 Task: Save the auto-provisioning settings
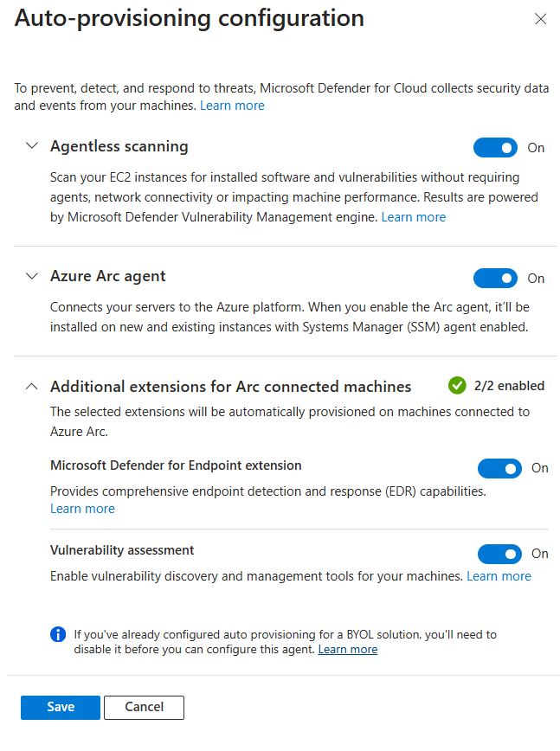pos(61,708)
